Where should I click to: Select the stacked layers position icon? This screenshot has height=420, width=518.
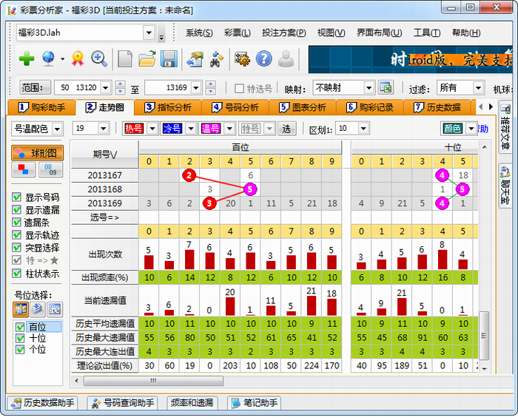click(x=38, y=309)
